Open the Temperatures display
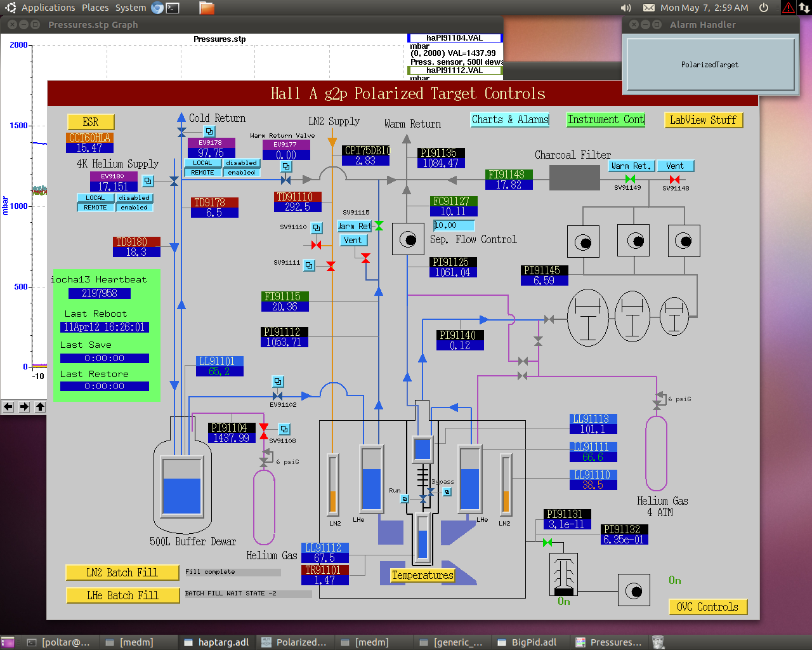The width and height of the screenshot is (812, 650). click(x=422, y=575)
